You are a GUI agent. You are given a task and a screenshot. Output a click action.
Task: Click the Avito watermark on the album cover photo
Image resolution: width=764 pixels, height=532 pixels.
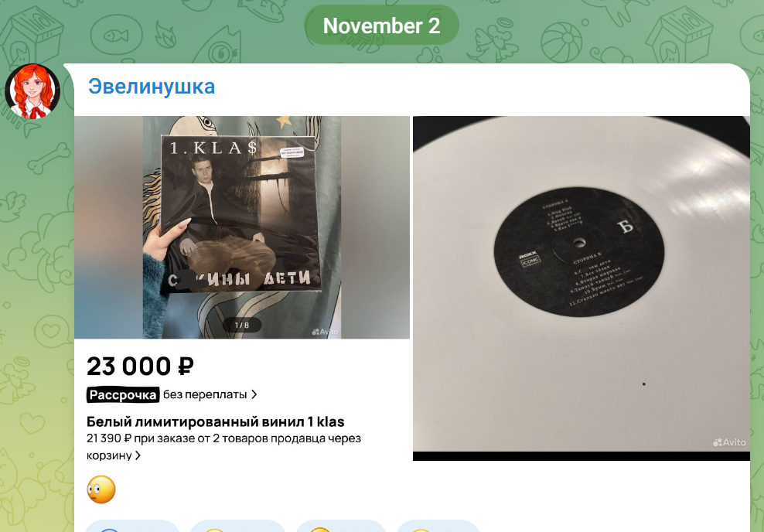point(325,332)
